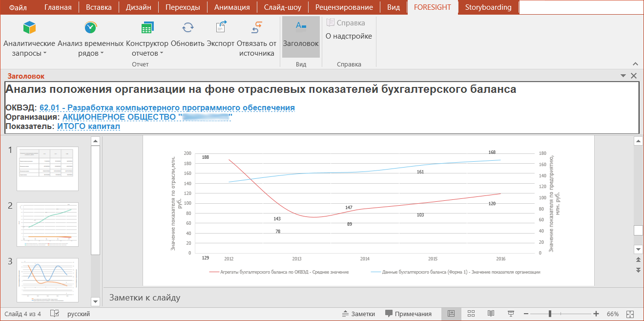Toggle Заметки notes pane
The image size is (644, 321).
[x=358, y=314]
